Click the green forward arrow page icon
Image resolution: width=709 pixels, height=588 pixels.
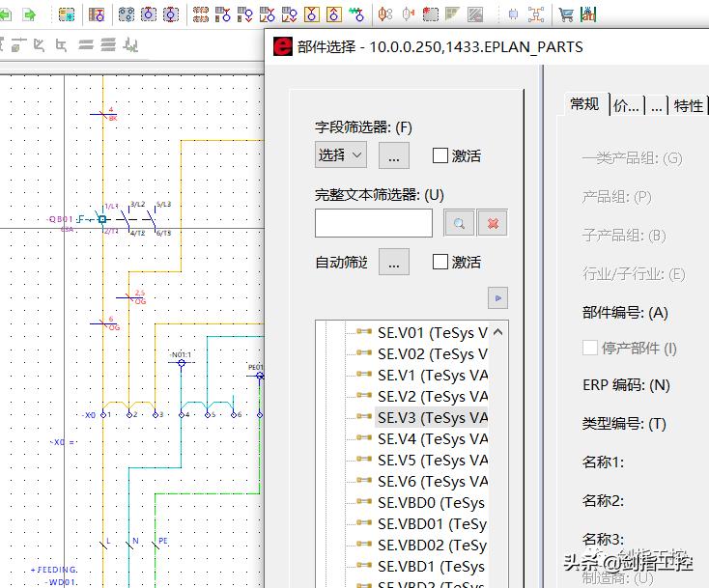coord(29,14)
